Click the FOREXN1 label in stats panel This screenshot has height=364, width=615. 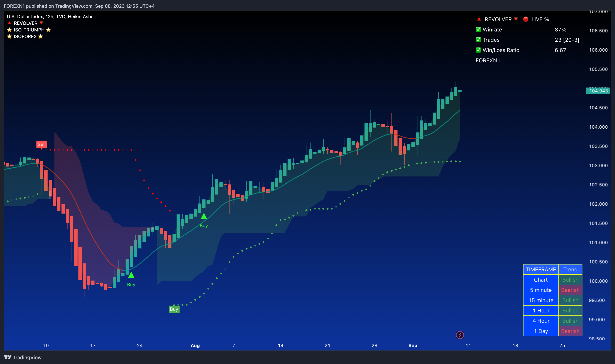tap(488, 60)
